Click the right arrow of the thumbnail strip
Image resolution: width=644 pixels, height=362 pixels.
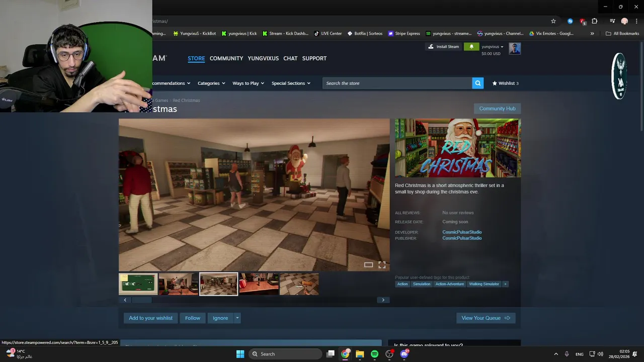[x=383, y=300]
